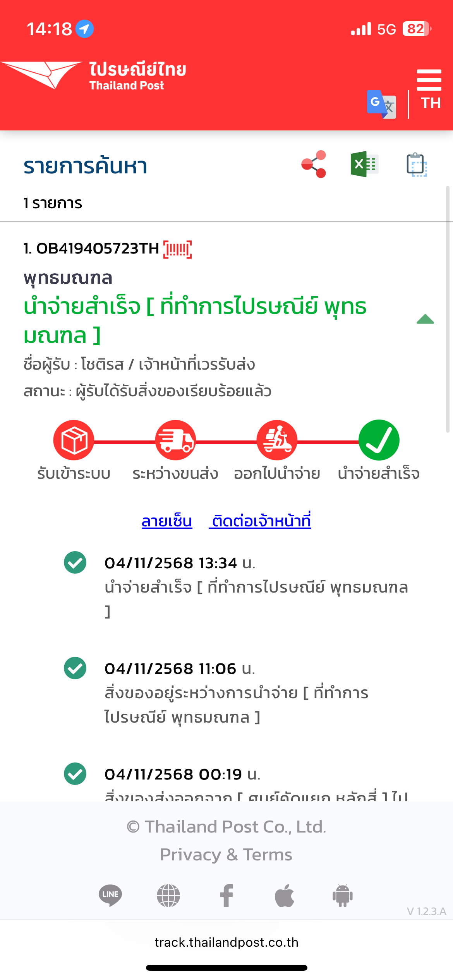Export results with the Excel icon
Viewport: 453px width, 980px height.
364,164
